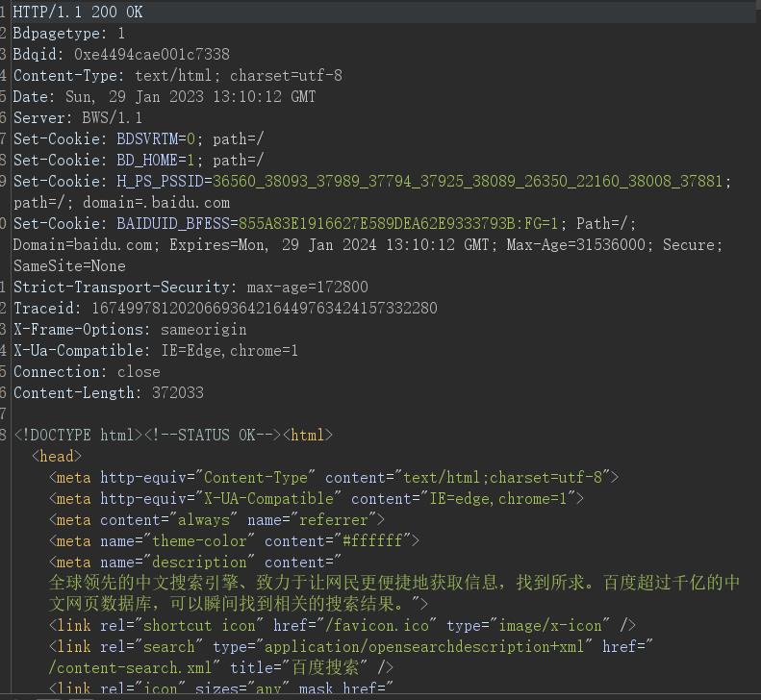The width and height of the screenshot is (761, 700).
Task: Click "Expires=Mon, 29 Jan 2024 13:10:12 GMT" text
Action: point(329,244)
